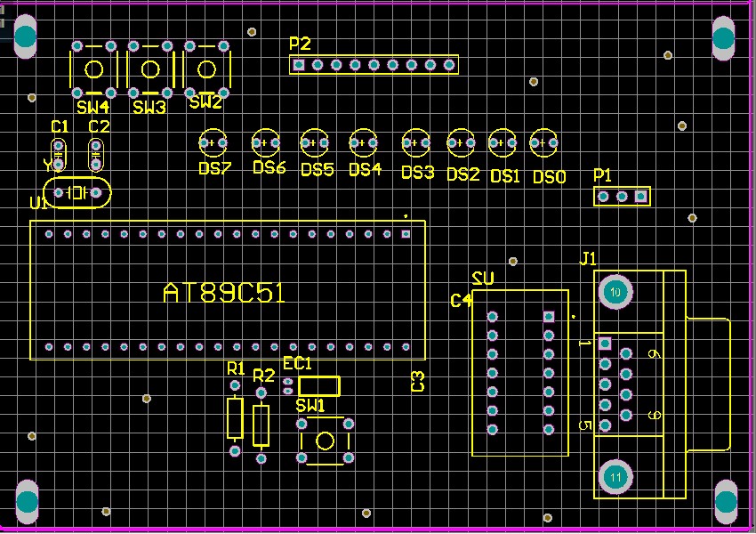The width and height of the screenshot is (756, 534).
Task: Select the DS7 LED footprint circle
Action: pyautogui.click(x=213, y=142)
